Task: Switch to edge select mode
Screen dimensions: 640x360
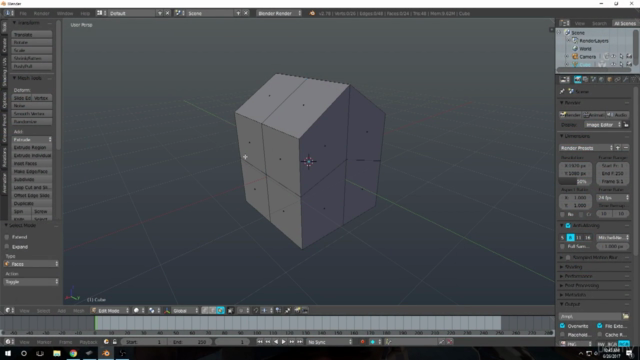Action: tap(213, 311)
